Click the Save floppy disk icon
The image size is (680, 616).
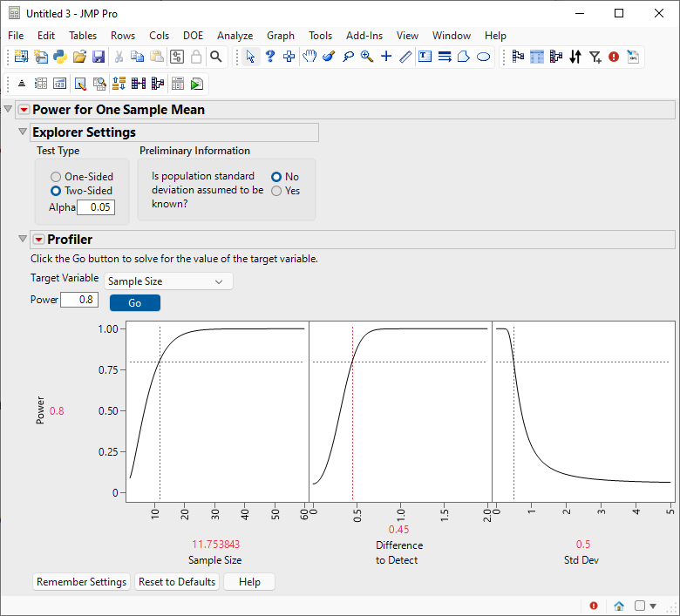tap(99, 57)
